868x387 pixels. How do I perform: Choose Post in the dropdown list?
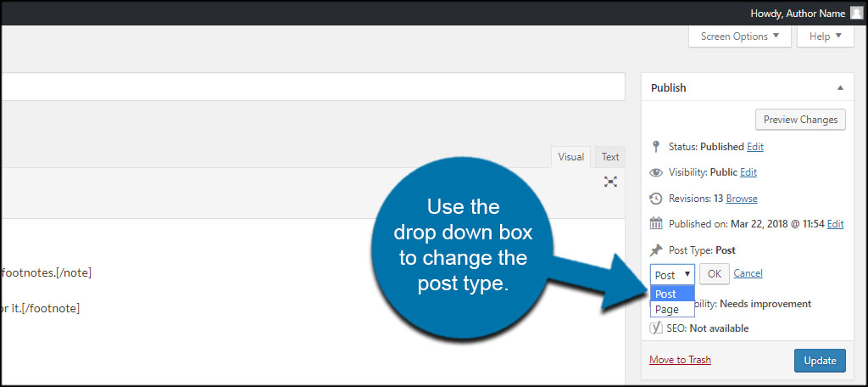coord(672,294)
